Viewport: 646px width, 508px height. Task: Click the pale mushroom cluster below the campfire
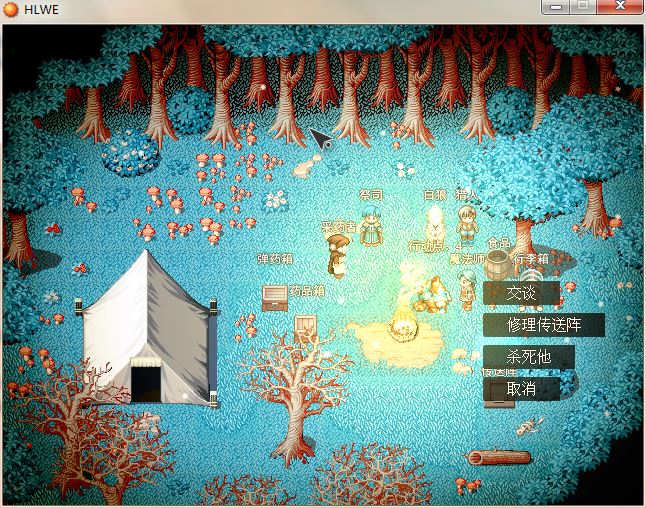464,361
